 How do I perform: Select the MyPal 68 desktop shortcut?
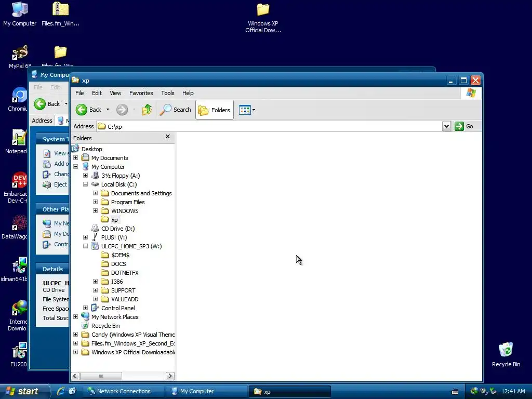20,57
